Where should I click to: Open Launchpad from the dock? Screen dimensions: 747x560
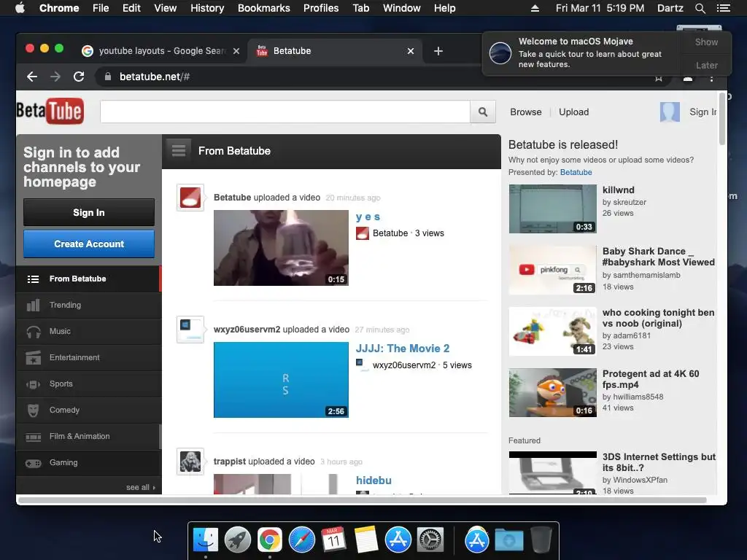point(238,540)
